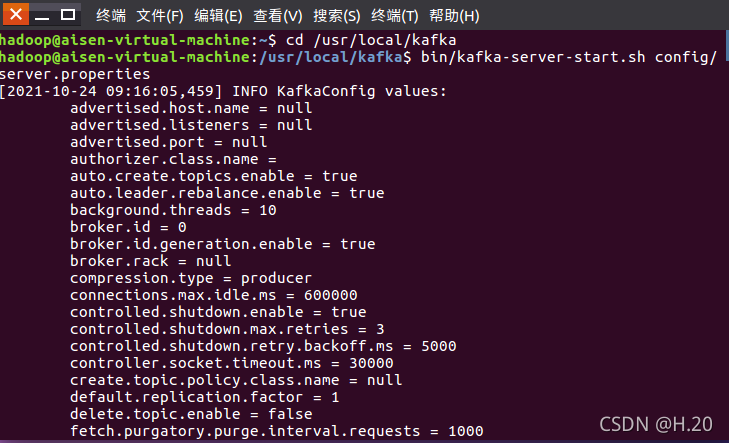Open the 查看(V) menu
This screenshot has width=729, height=443.
coord(278,16)
